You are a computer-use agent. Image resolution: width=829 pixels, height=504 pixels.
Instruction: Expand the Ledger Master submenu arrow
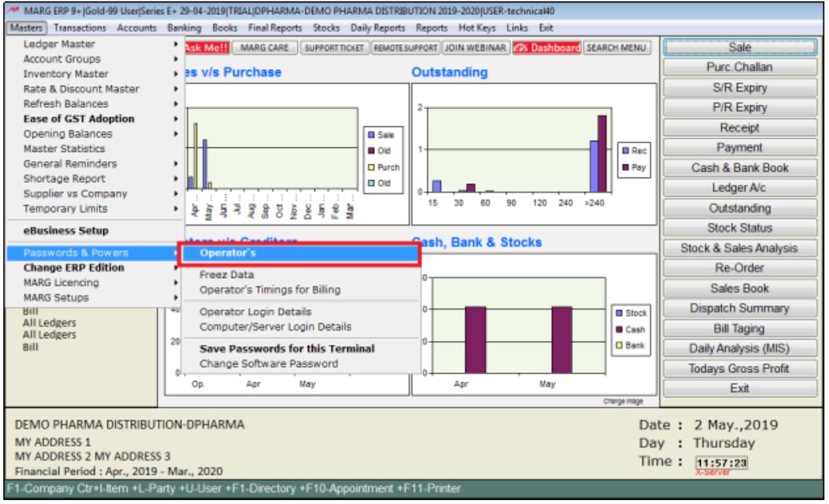(x=176, y=44)
